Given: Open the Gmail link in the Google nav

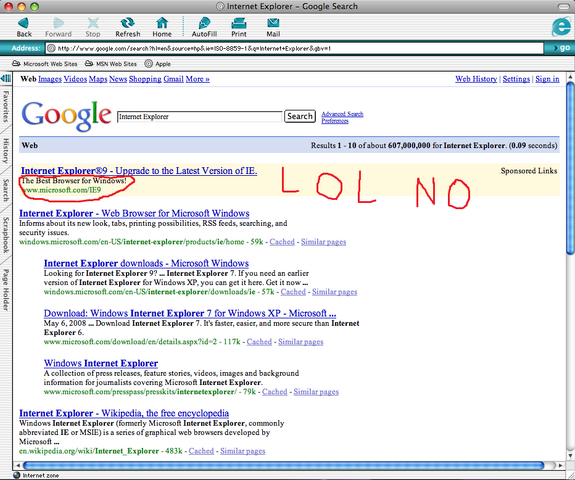Looking at the screenshot, I should pos(173,79).
